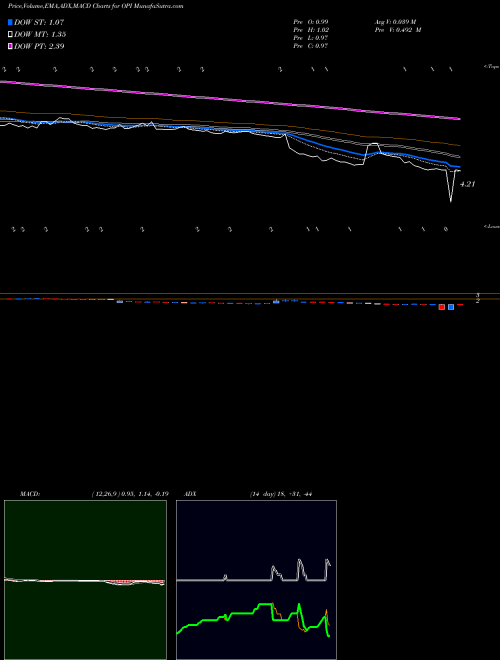
Task: Click the 'Pre H: 1.02' value
Action: (311, 30)
